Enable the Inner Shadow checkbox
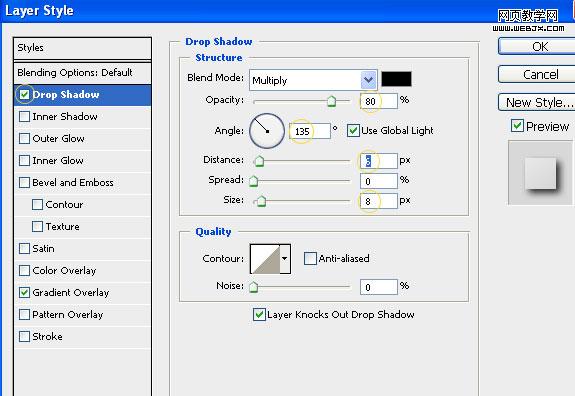The image size is (575, 396). [25, 117]
